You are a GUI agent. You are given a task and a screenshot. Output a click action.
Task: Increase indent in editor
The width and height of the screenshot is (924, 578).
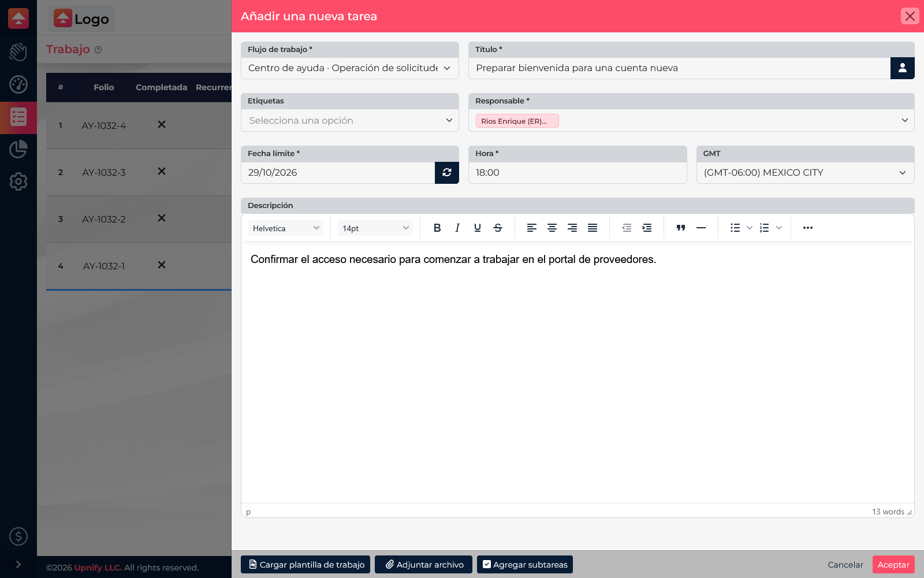[647, 228]
